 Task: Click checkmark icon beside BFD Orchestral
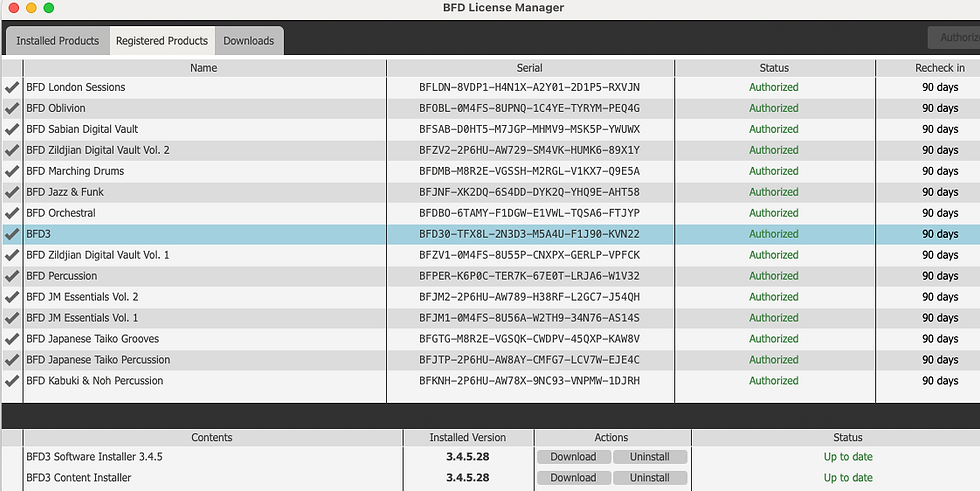click(x=11, y=213)
